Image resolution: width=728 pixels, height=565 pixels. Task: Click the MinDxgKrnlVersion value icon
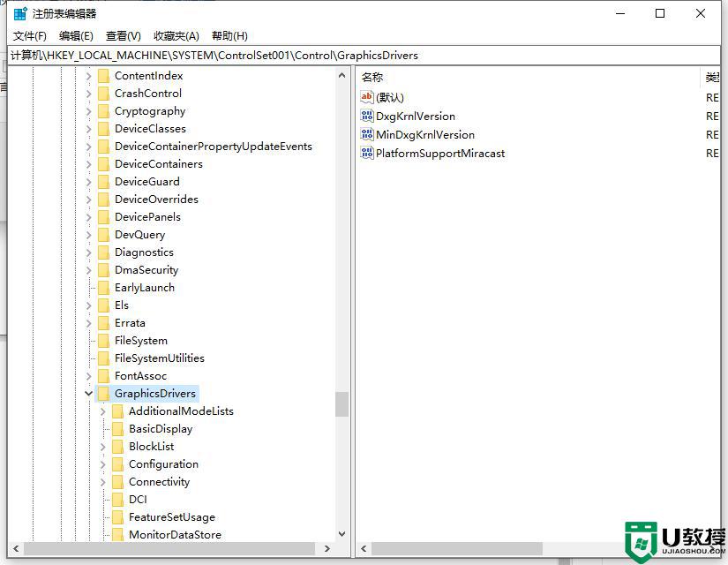pyautogui.click(x=367, y=135)
